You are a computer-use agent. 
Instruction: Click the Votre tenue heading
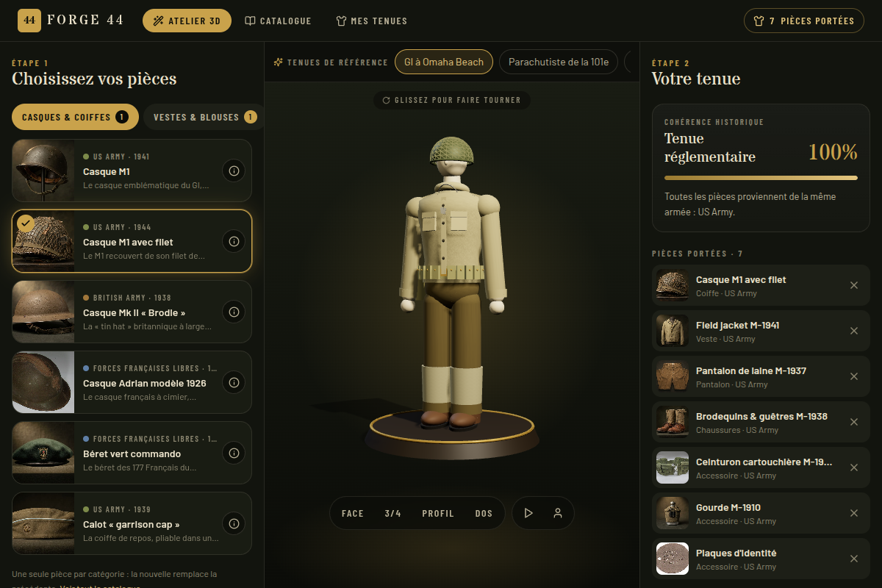click(696, 79)
